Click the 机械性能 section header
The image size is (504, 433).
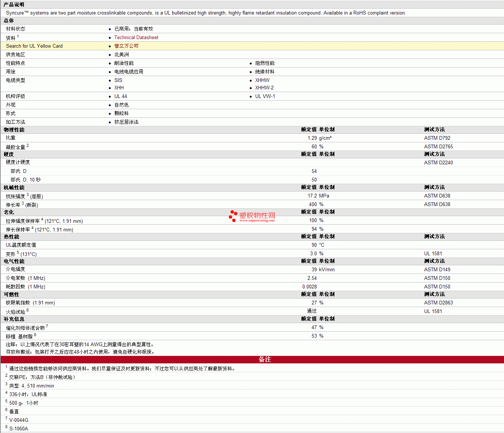(14, 187)
